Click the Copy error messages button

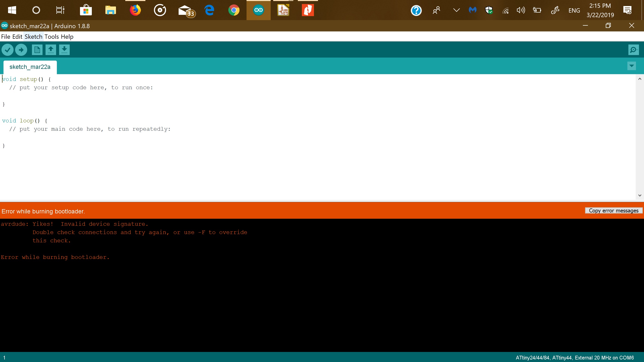coord(614,211)
